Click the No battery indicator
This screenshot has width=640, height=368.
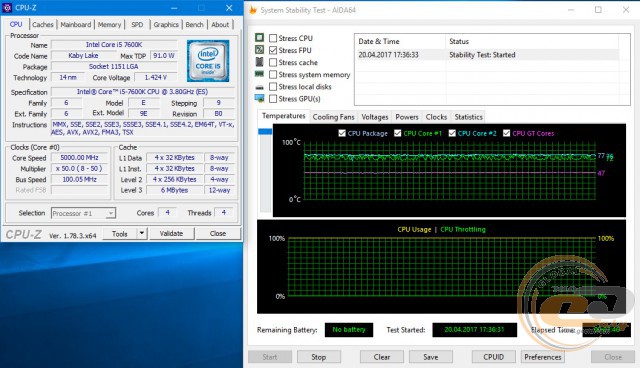tap(349, 330)
